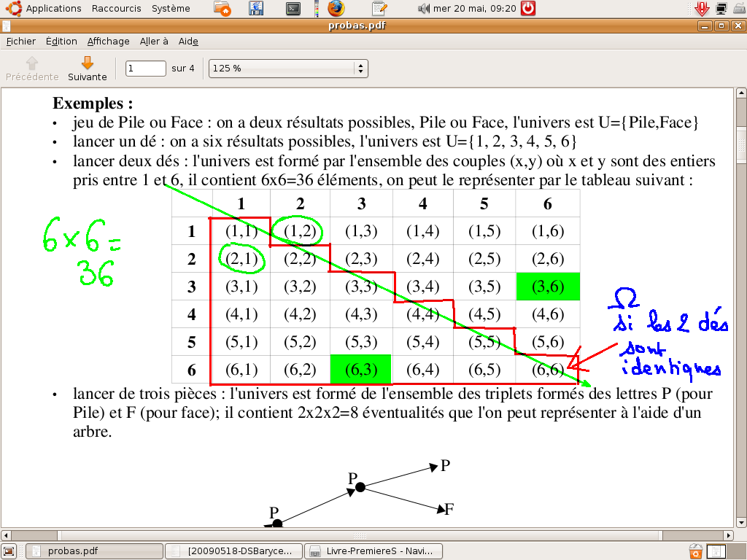This screenshot has height=560, width=747.
Task: Click the volume speaker icon
Action: tap(423, 9)
